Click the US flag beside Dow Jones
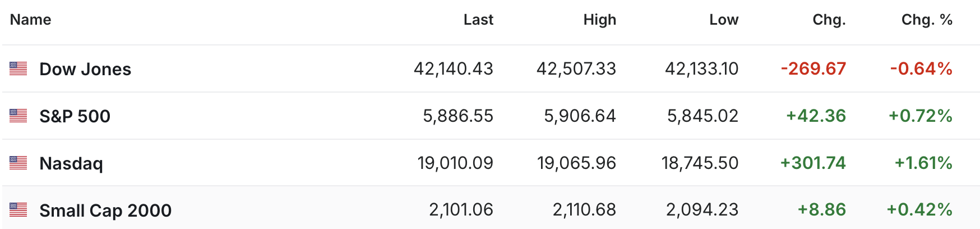This screenshot has width=980, height=229. [19, 68]
